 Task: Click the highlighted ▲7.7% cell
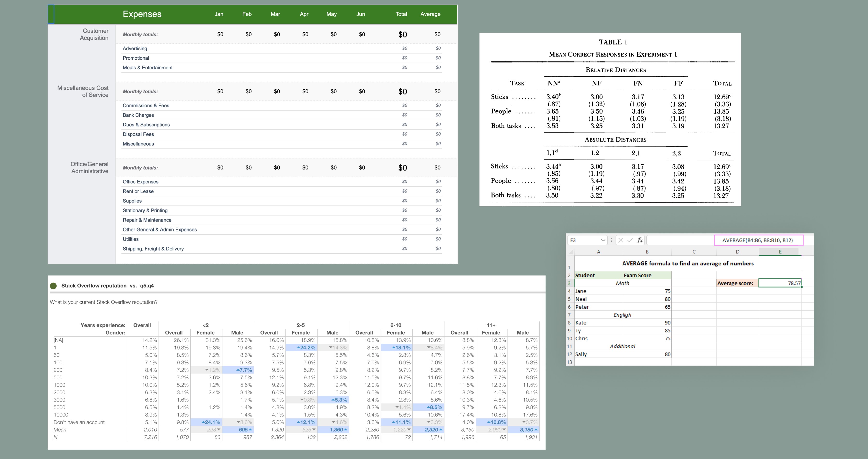(x=238, y=370)
